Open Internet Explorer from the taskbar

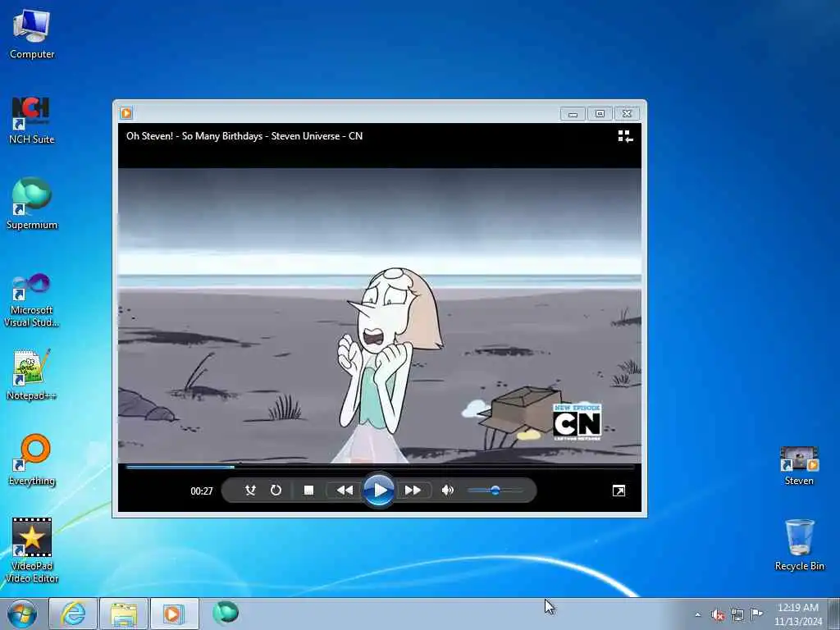[73, 614]
